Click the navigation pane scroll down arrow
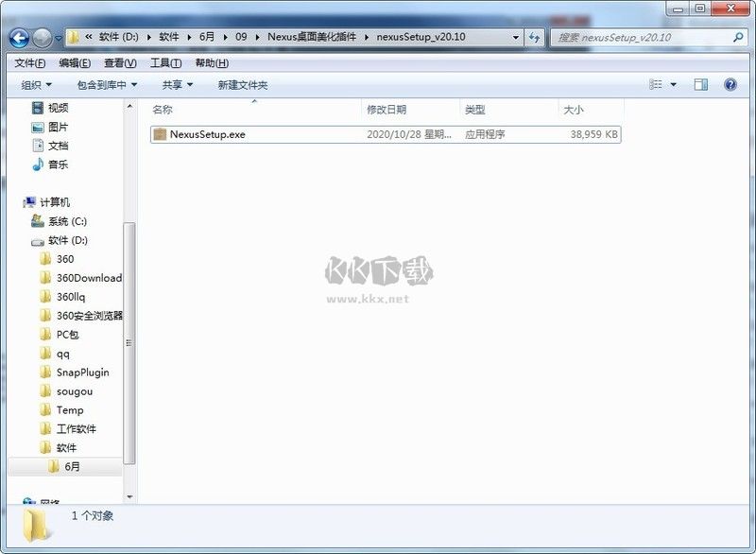 coord(129,496)
